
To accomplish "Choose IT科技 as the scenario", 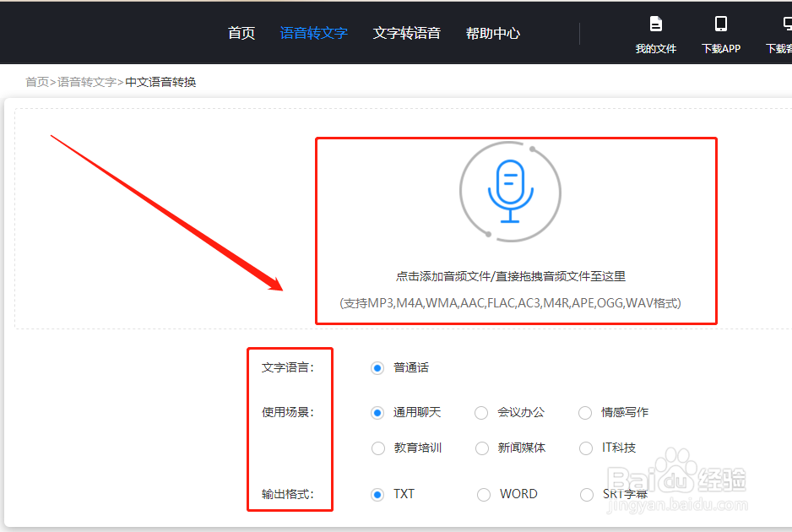I will point(585,448).
